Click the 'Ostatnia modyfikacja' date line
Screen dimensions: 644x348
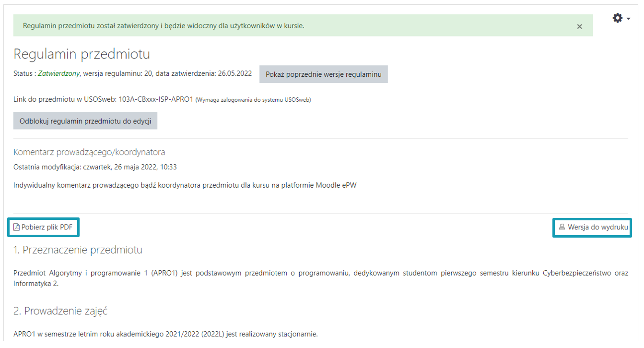[95, 167]
